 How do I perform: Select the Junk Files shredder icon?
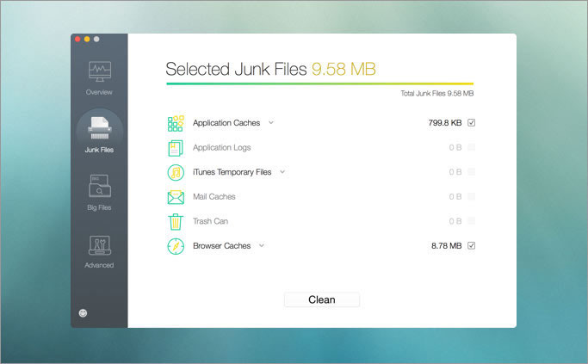[x=99, y=128]
